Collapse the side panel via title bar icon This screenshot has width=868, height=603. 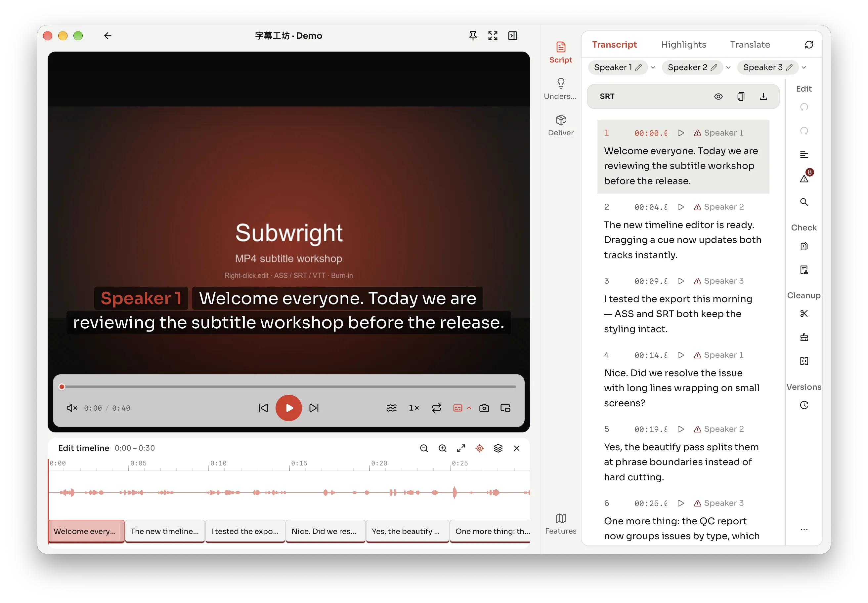[513, 36]
